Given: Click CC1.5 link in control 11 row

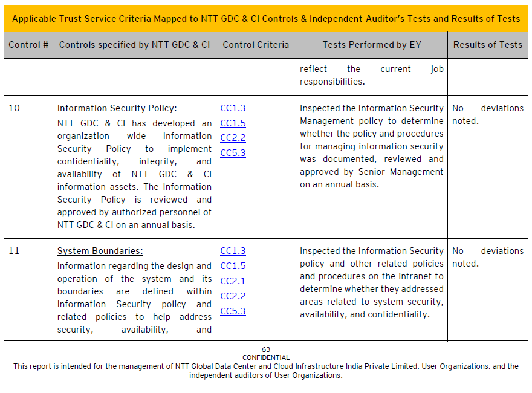Looking at the screenshot, I should [233, 266].
